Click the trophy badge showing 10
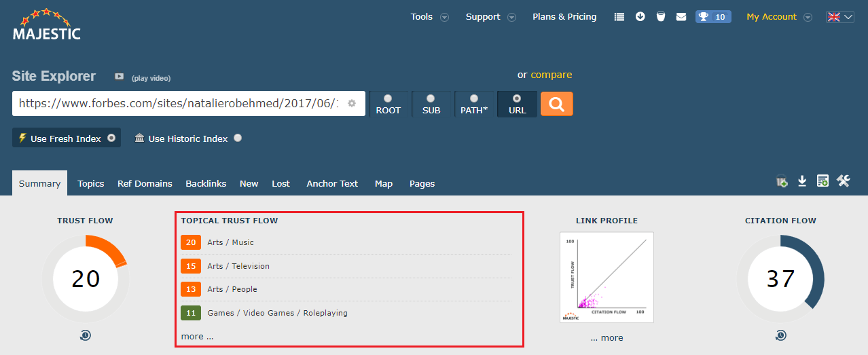Image resolution: width=868 pixels, height=355 pixels. [x=713, y=17]
